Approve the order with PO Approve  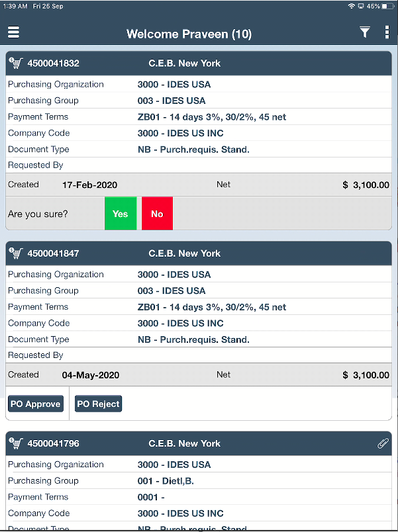click(36, 404)
